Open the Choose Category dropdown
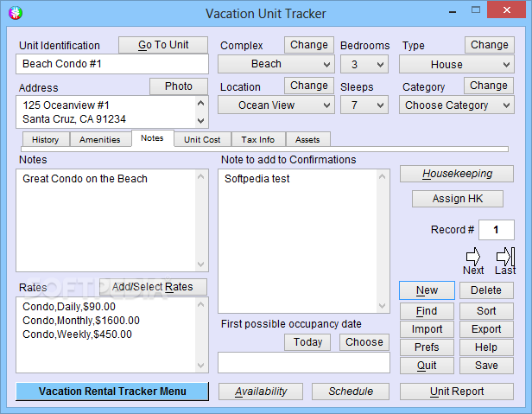 click(x=457, y=105)
